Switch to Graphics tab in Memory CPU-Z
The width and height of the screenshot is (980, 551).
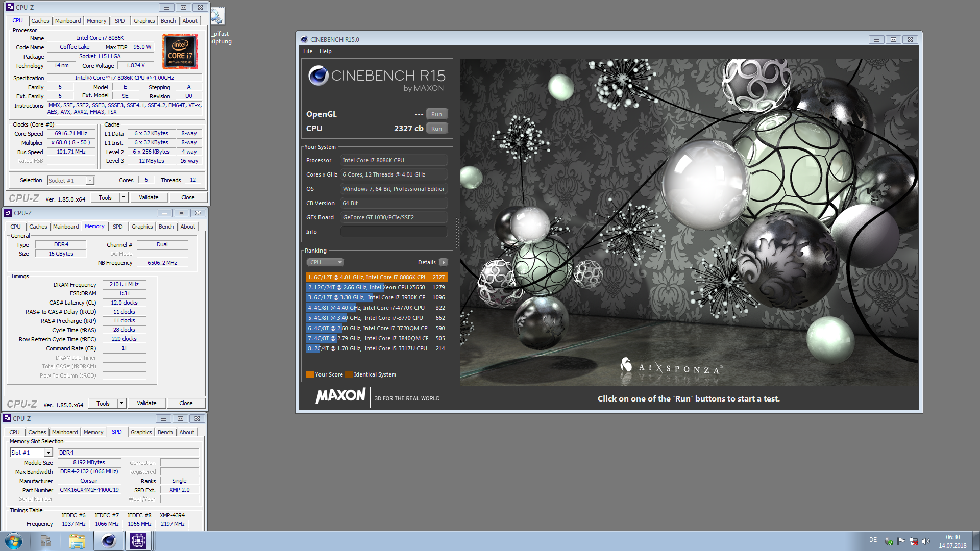[142, 227]
